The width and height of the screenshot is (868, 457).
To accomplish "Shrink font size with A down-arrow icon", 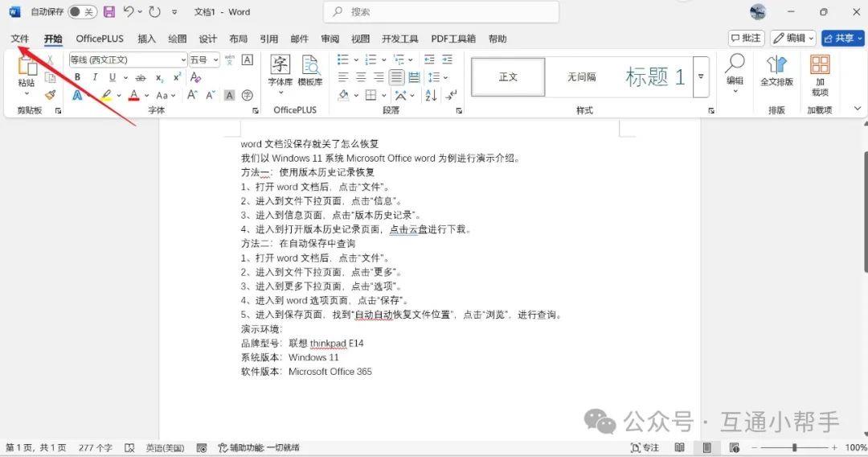I will coord(211,95).
